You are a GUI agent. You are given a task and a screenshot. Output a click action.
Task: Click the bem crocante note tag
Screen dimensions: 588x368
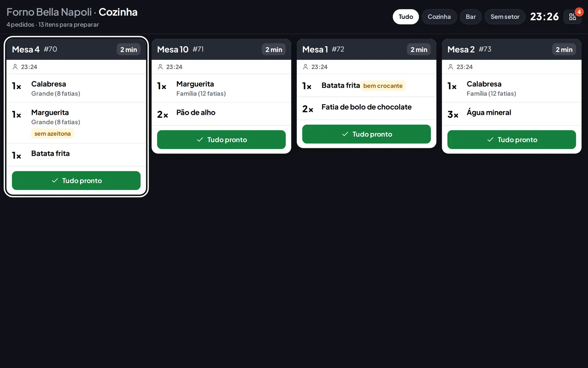[383, 86]
